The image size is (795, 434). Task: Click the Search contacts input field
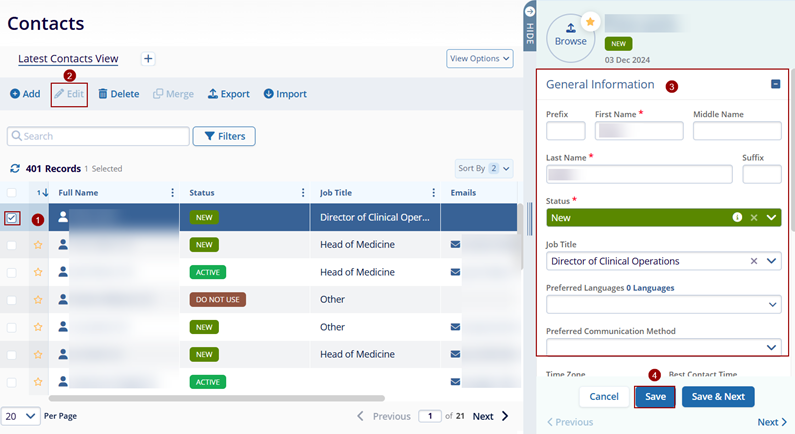pyautogui.click(x=98, y=136)
